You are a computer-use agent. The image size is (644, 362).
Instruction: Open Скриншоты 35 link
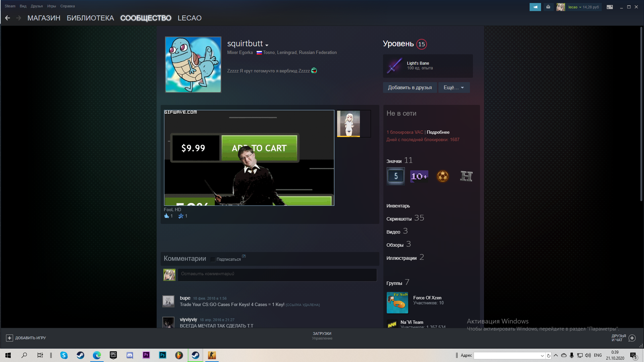click(x=405, y=218)
